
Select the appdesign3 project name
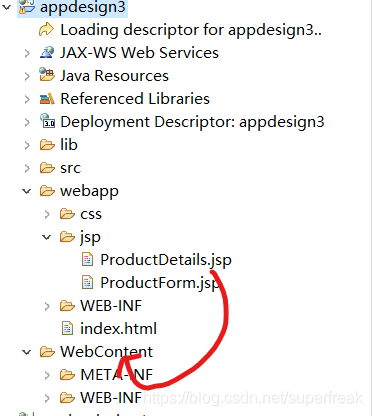pos(83,7)
